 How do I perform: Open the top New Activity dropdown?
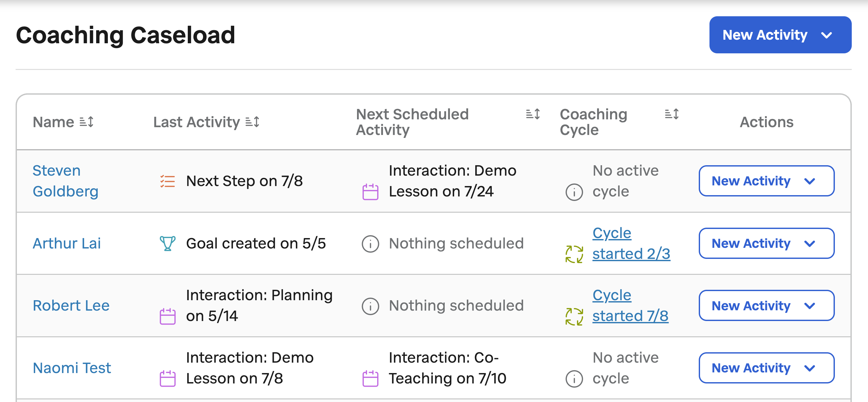pyautogui.click(x=780, y=35)
